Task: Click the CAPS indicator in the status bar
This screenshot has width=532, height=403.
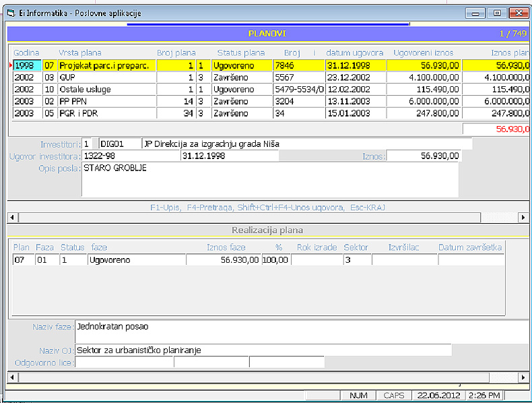Action: [x=393, y=396]
